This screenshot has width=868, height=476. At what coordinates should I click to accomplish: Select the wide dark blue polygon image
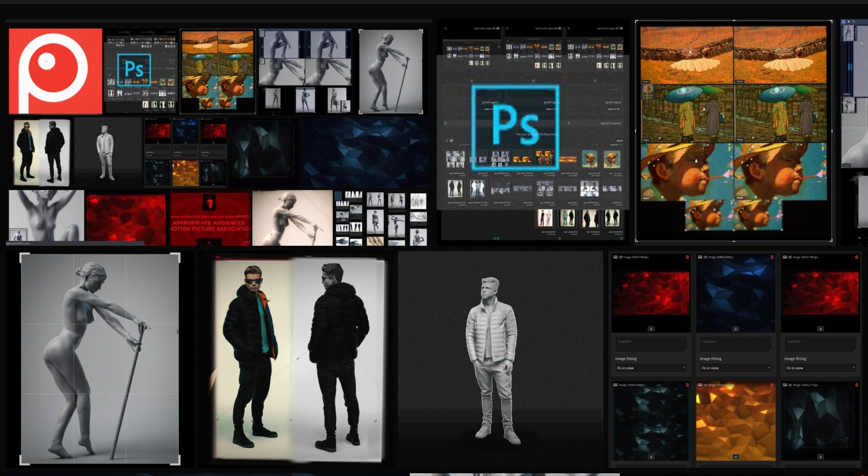pos(365,152)
